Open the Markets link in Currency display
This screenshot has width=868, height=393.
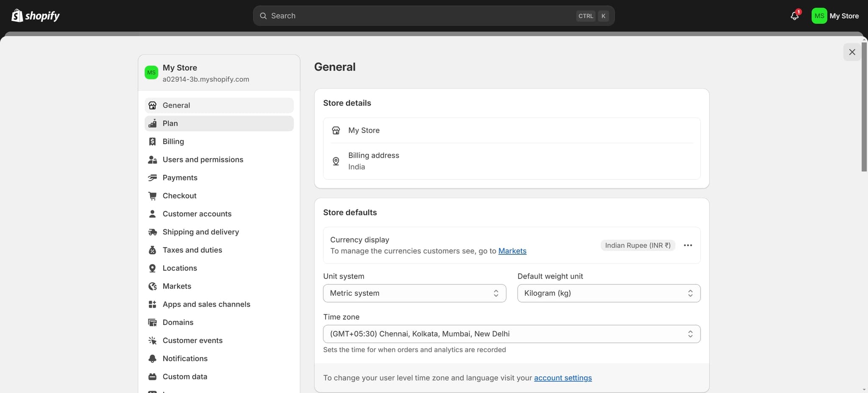click(x=512, y=251)
